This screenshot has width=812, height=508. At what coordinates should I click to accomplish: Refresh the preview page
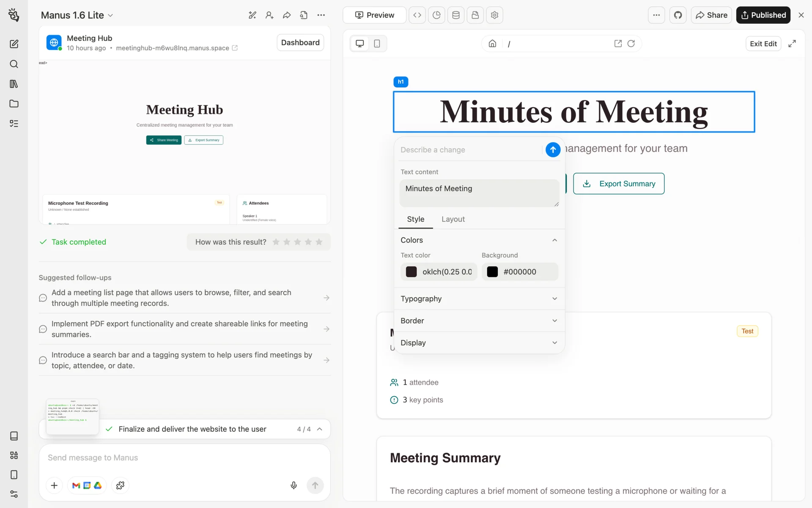(x=631, y=44)
